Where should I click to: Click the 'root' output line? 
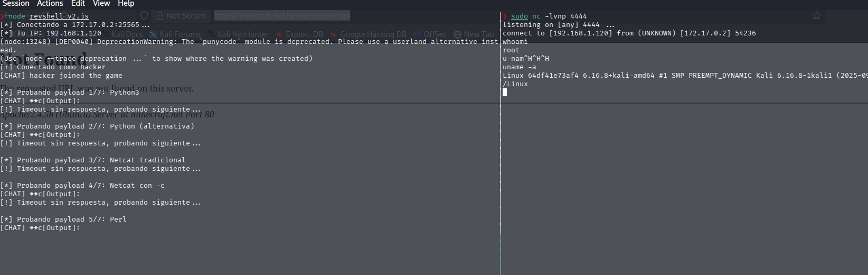pos(511,50)
